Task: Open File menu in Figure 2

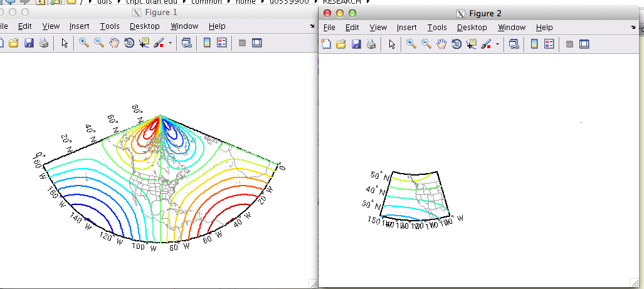Action: (x=329, y=27)
